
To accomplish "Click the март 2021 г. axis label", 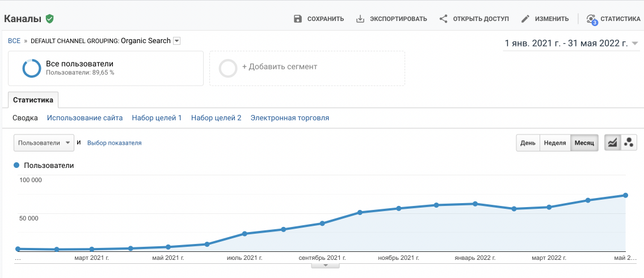I will click(91, 258).
